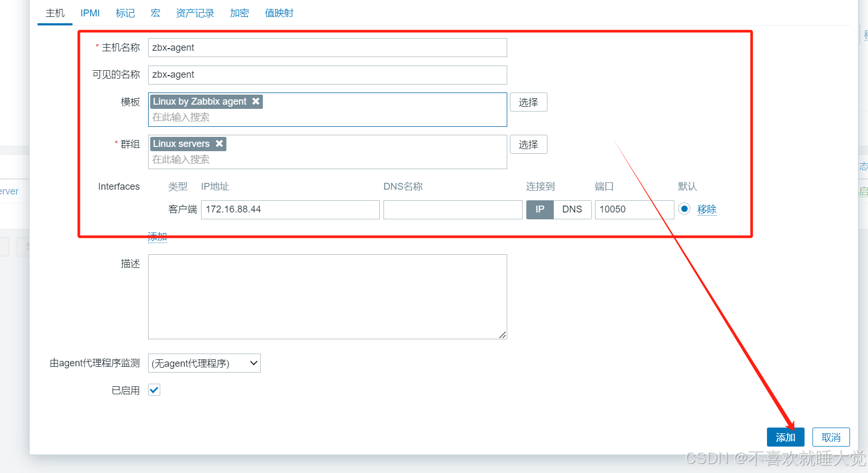
Task: Set connect-to mode to DNS
Action: (x=572, y=209)
